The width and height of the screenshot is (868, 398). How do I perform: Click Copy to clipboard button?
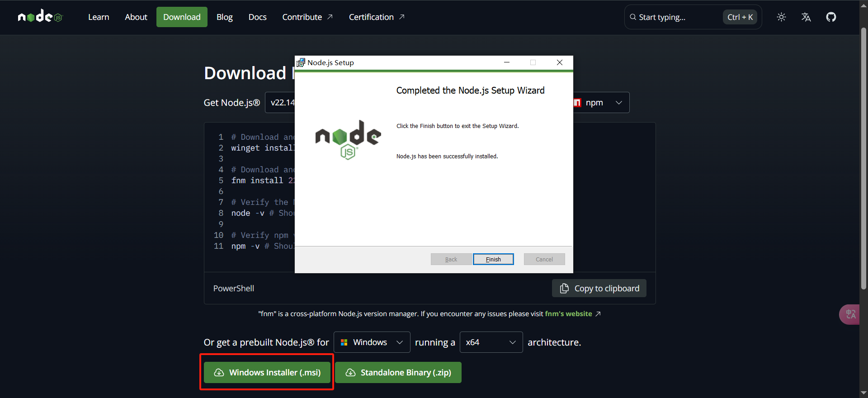point(599,288)
